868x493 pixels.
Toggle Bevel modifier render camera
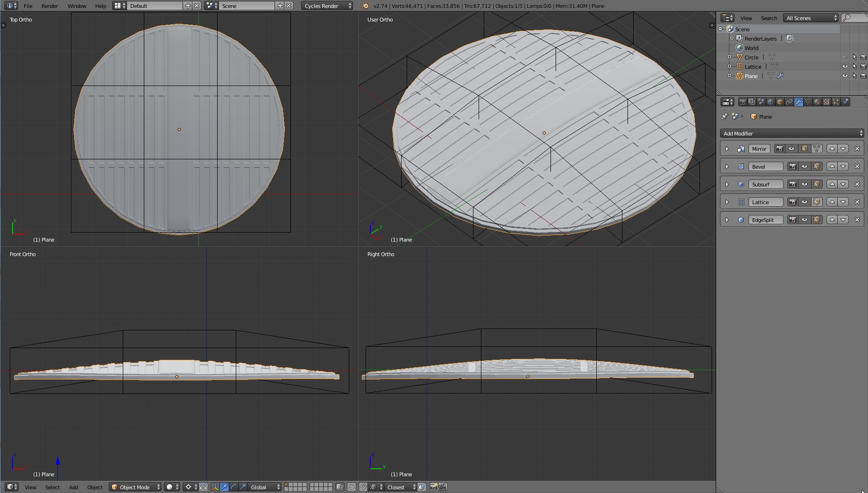click(793, 166)
